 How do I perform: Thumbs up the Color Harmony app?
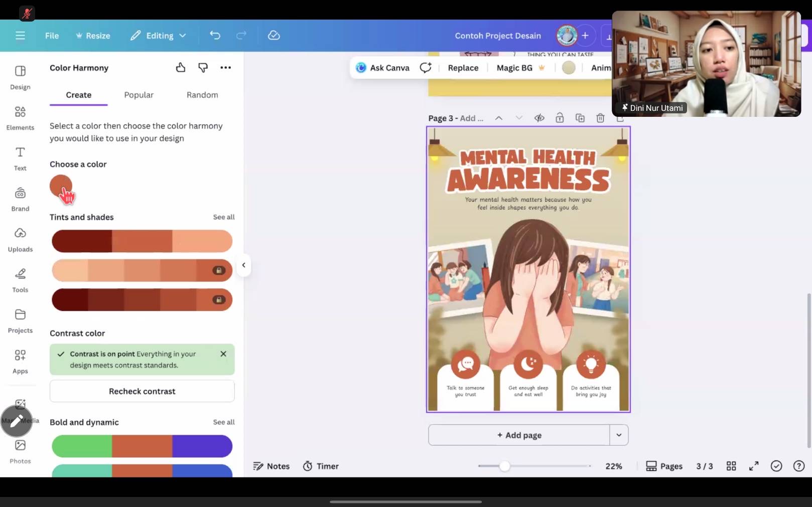coord(181,68)
